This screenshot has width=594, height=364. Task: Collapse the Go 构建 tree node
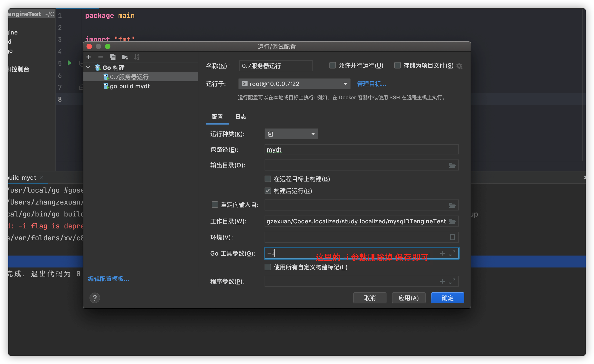88,68
